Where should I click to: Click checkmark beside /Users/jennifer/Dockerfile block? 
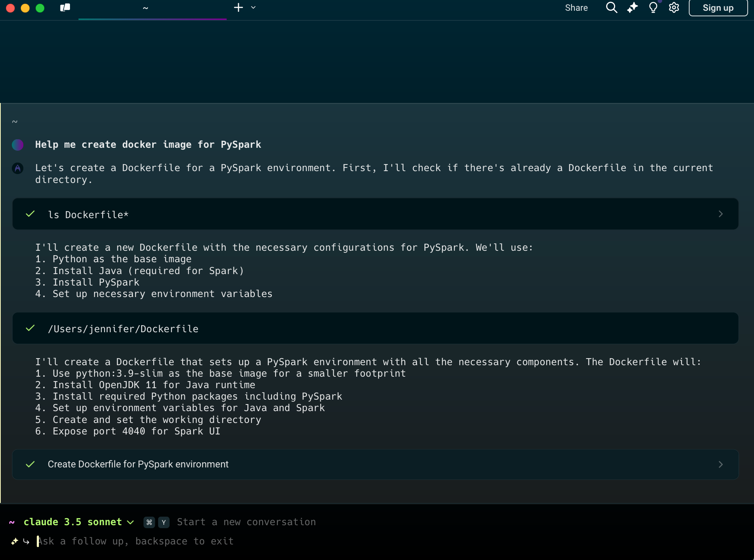(30, 328)
